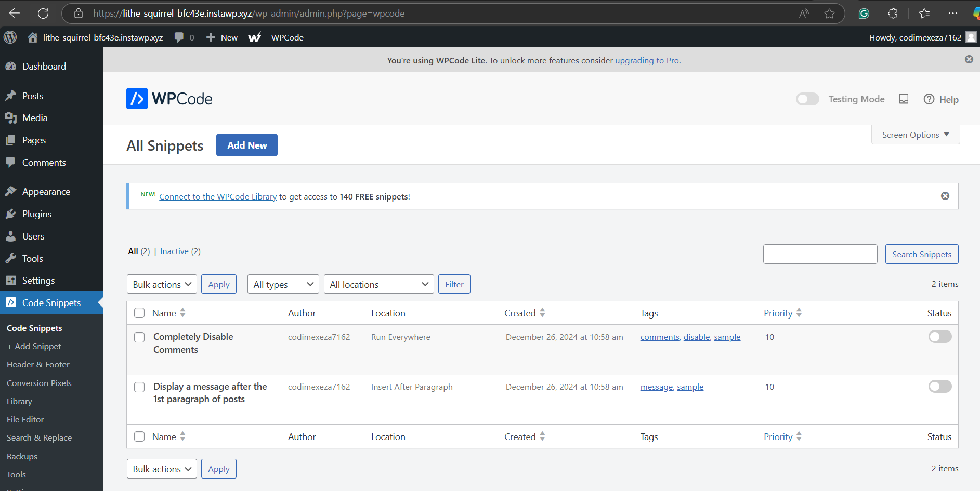Open Conversion Pixels submenu item
This screenshot has width=980, height=491.
click(39, 383)
